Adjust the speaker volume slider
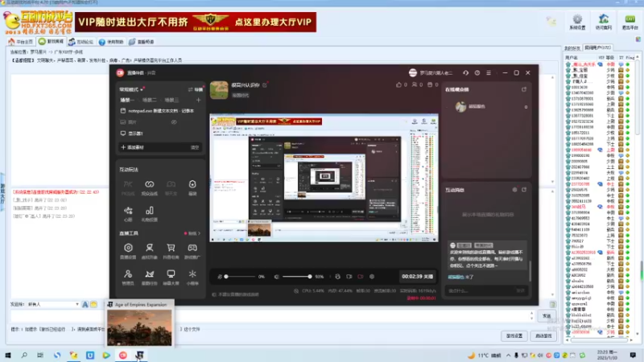 pos(296,277)
